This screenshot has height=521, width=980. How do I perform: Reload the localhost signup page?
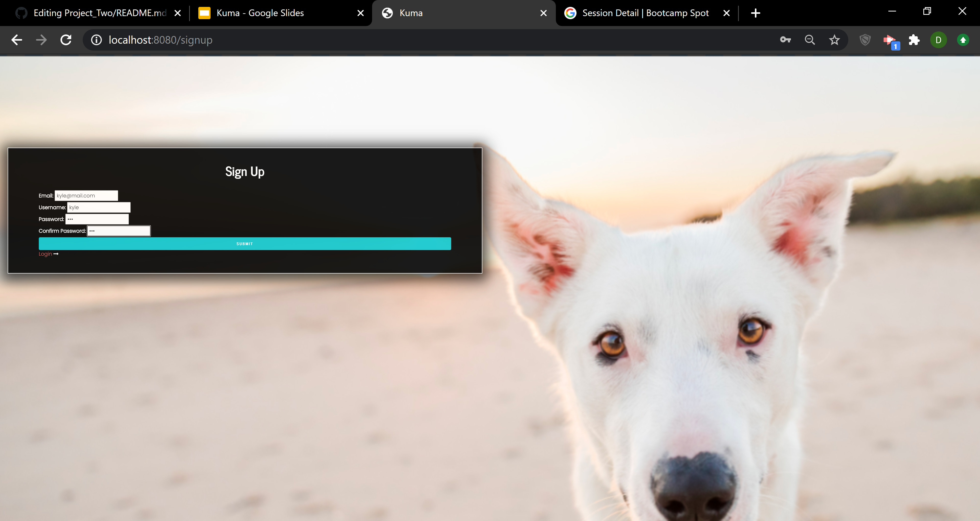click(x=66, y=40)
